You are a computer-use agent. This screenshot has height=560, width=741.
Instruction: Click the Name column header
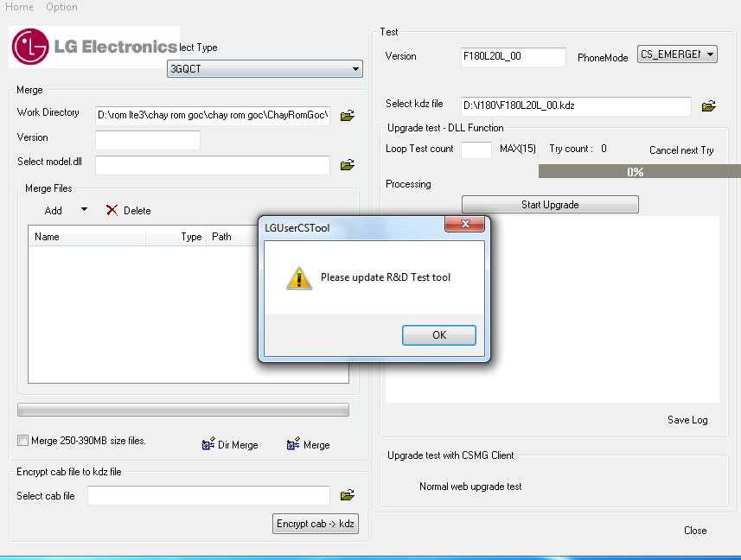click(x=87, y=237)
